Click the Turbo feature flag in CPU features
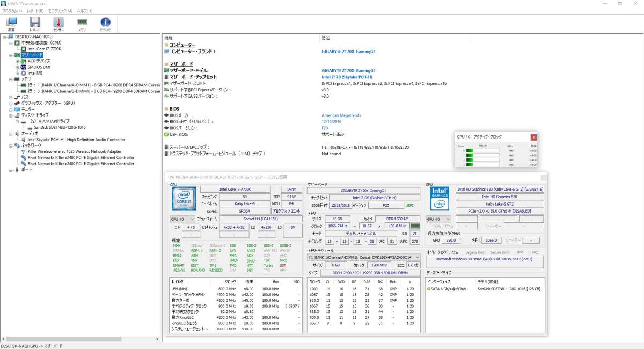The height and width of the screenshot is (349, 644). [x=268, y=265]
